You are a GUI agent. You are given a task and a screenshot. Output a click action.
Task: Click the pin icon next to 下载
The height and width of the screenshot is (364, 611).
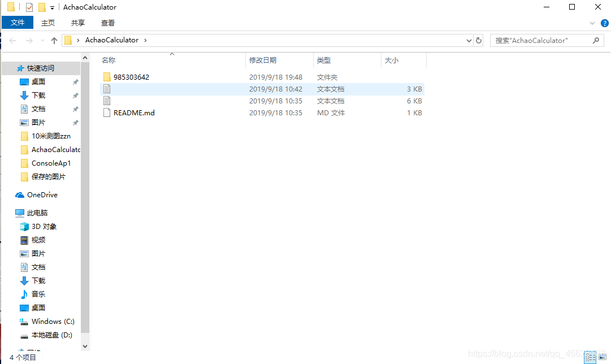[75, 96]
